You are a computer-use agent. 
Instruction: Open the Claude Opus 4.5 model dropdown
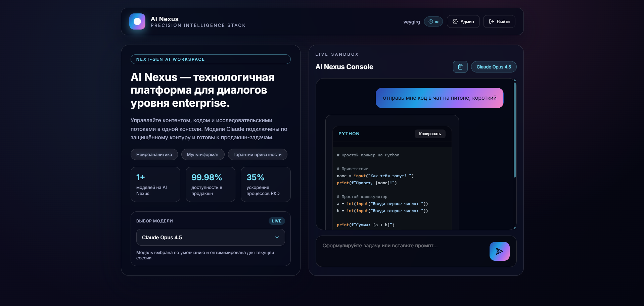[210, 237]
